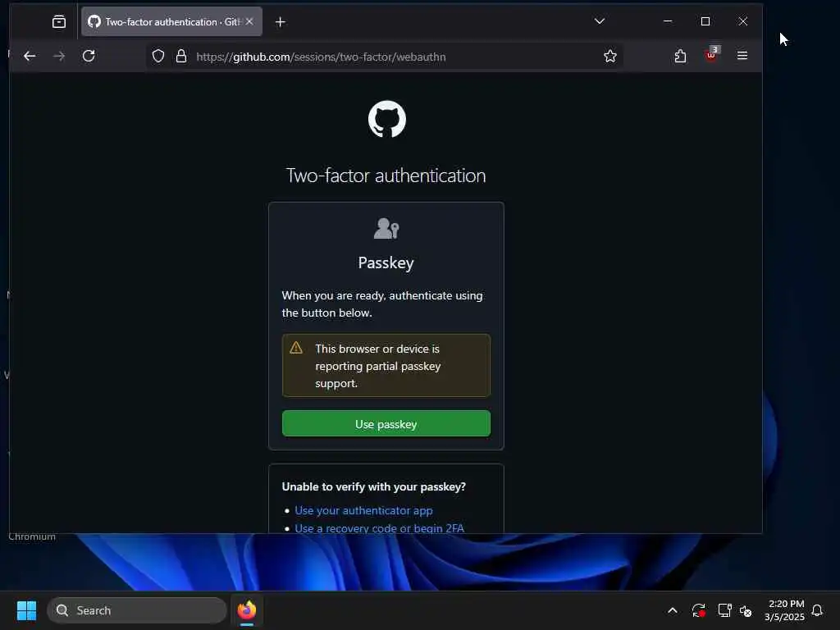The height and width of the screenshot is (630, 840).
Task: Click the Use passkey button
Action: (x=386, y=423)
